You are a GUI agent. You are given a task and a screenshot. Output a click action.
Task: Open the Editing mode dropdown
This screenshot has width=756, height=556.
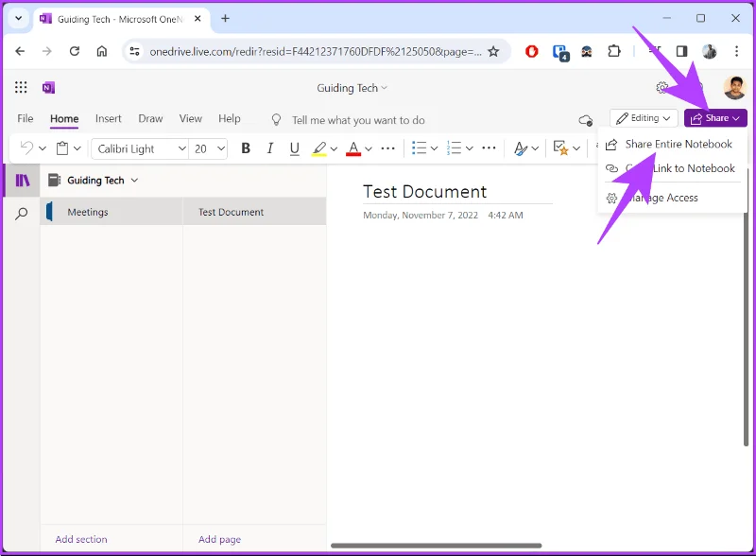[644, 118]
